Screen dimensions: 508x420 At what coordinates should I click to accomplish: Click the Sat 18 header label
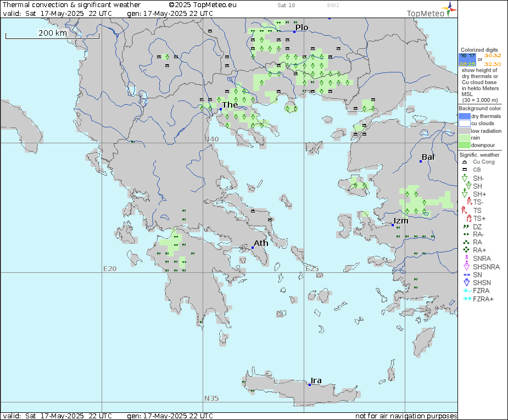(x=286, y=5)
